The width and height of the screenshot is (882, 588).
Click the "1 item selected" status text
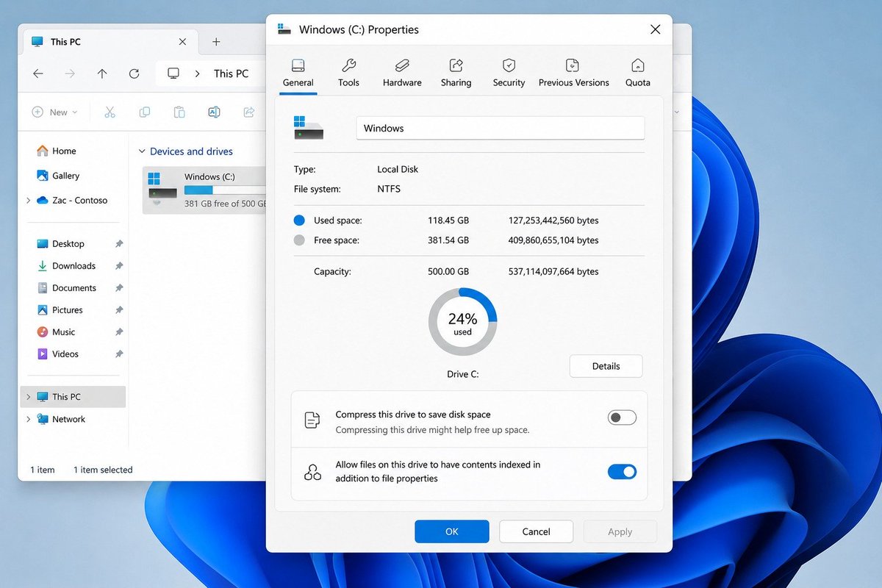103,470
